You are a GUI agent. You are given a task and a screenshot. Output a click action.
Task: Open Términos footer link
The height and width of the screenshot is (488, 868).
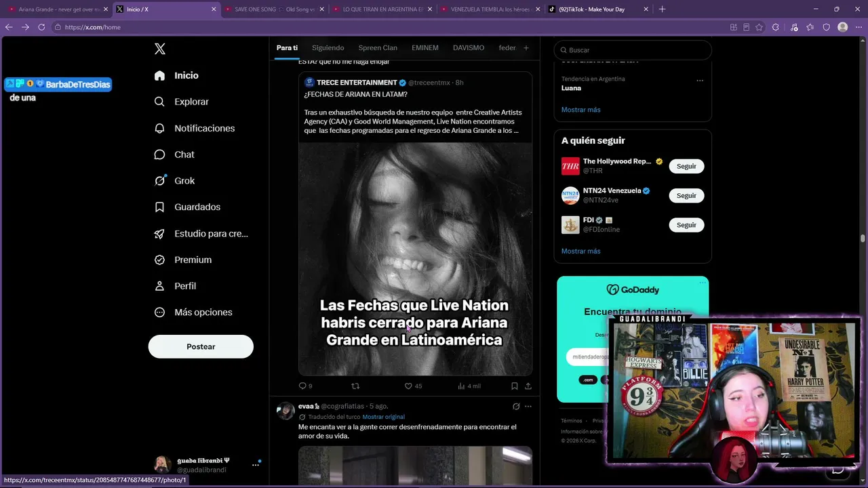[572, 421]
